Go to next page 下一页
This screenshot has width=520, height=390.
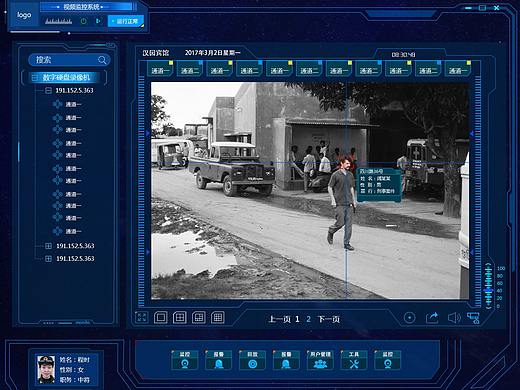329,319
